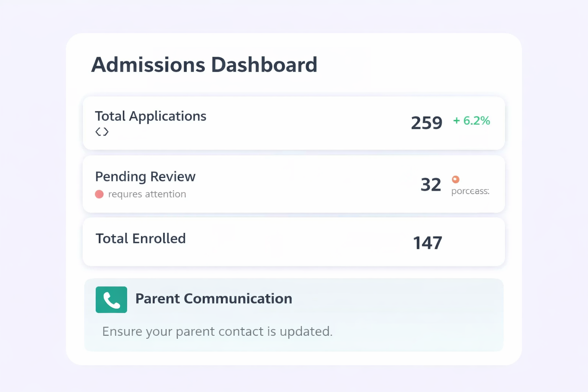Image resolution: width=588 pixels, height=392 pixels.
Task: Click the Admissions Dashboard title
Action: pyautogui.click(x=204, y=65)
